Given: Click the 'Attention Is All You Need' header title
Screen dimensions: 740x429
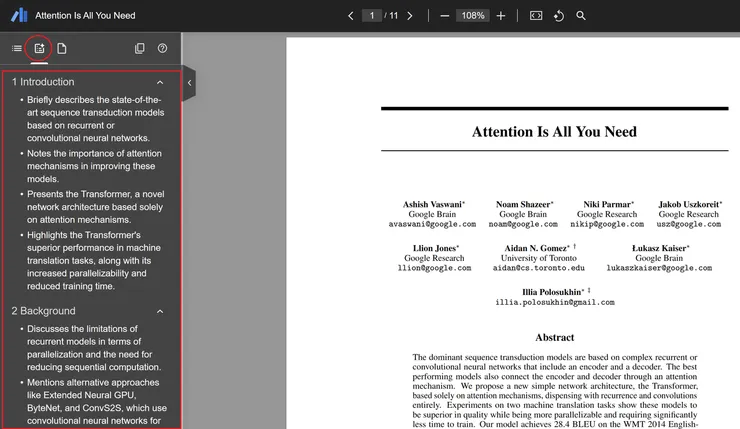Looking at the screenshot, I should point(85,16).
